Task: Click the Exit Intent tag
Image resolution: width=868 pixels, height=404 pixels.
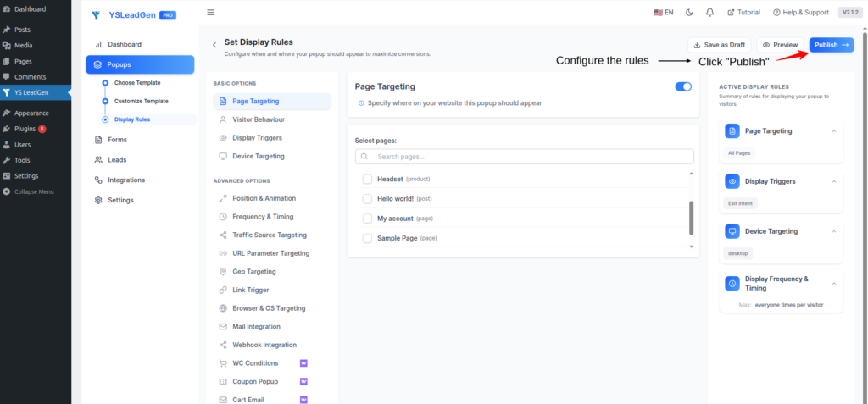Action: 740,203
